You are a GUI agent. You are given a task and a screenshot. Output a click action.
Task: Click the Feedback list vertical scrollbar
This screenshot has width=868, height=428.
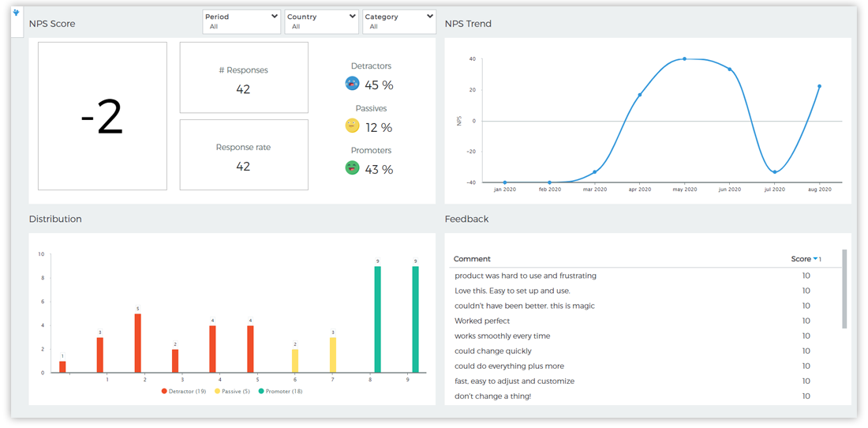[844, 289]
